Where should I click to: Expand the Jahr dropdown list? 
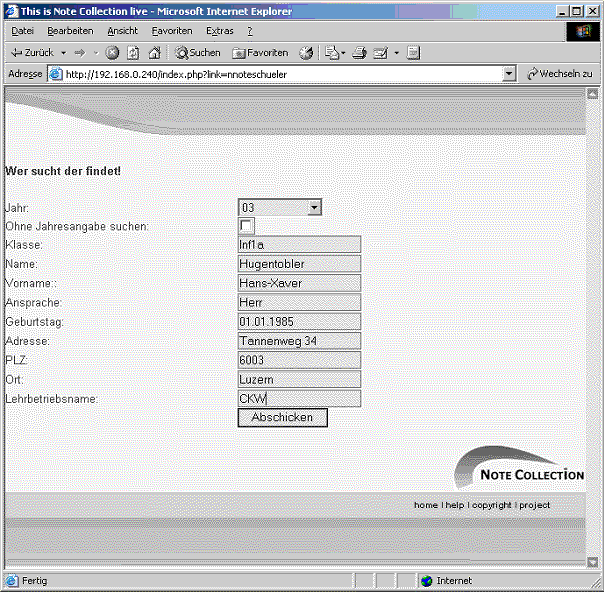(x=314, y=207)
